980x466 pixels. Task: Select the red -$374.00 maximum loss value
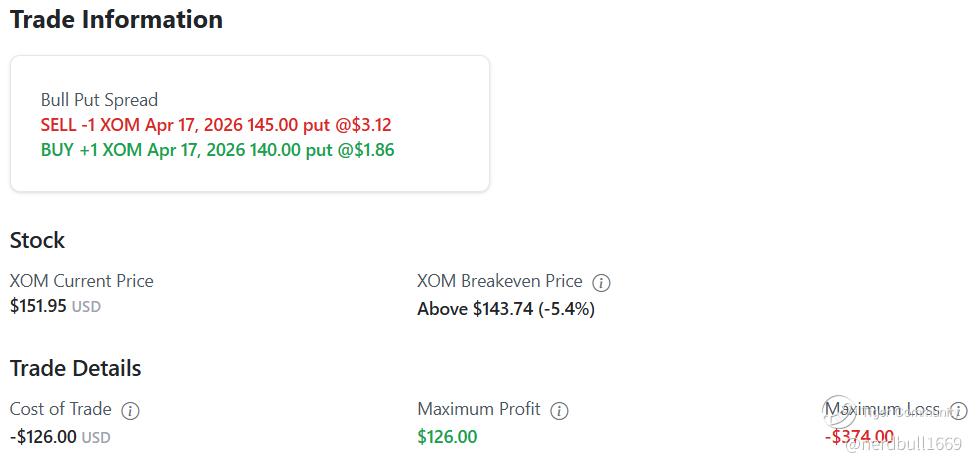[x=858, y=436]
